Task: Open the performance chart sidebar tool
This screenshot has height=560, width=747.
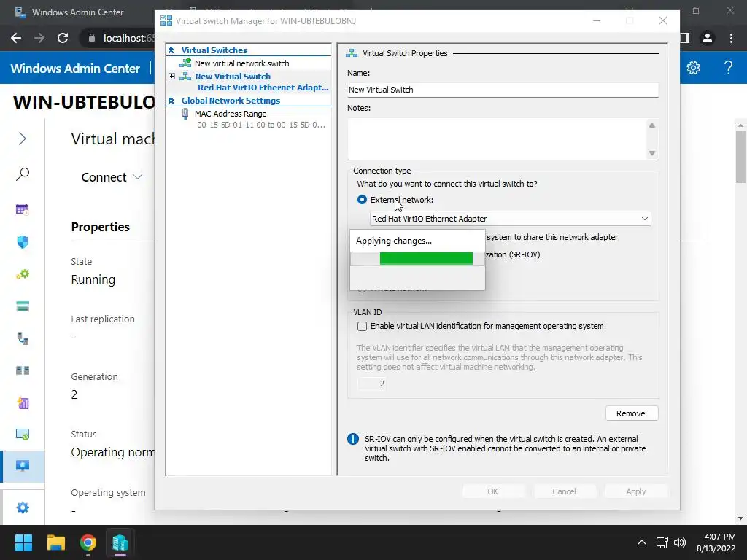Action: click(23, 402)
